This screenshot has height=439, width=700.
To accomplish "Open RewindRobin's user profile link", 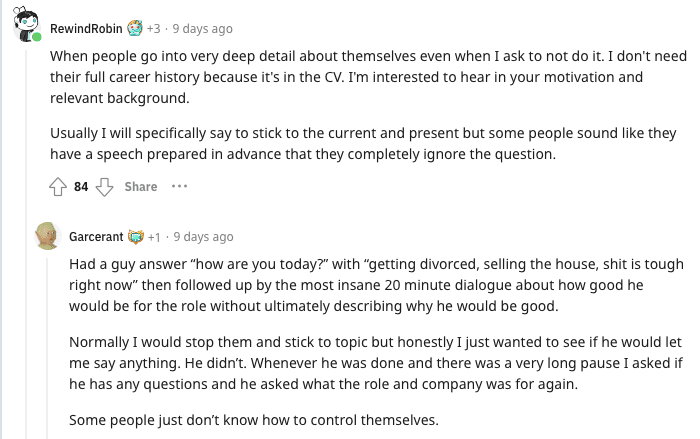I will pyautogui.click(x=86, y=29).
